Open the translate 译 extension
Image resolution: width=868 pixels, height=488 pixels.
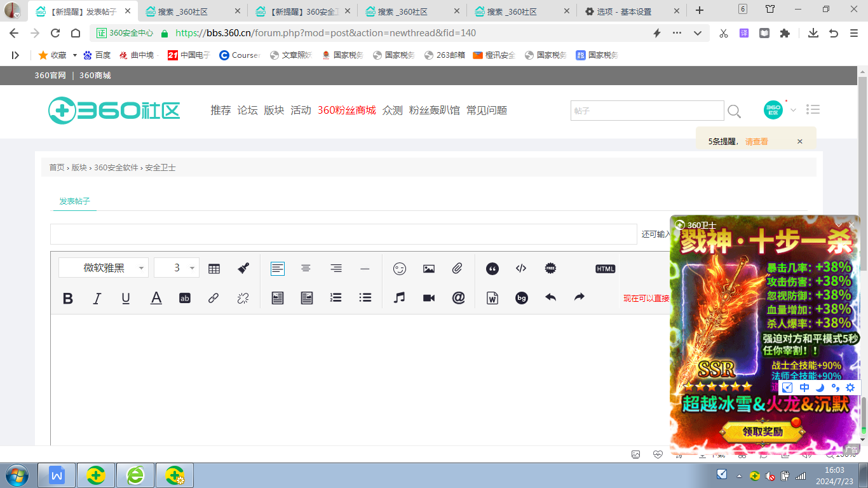744,33
